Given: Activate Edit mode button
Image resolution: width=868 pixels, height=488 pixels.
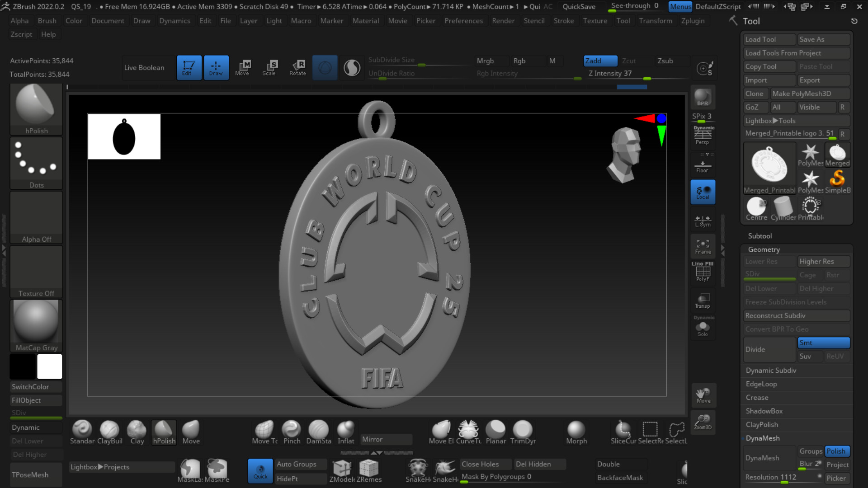Looking at the screenshot, I should coord(189,67).
